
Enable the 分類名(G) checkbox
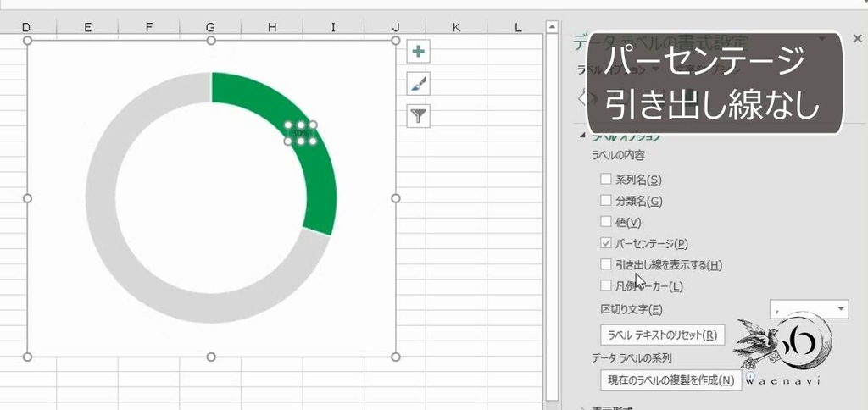point(605,200)
